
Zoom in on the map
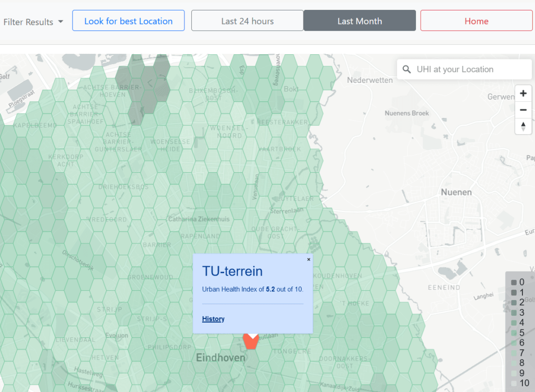tap(523, 93)
